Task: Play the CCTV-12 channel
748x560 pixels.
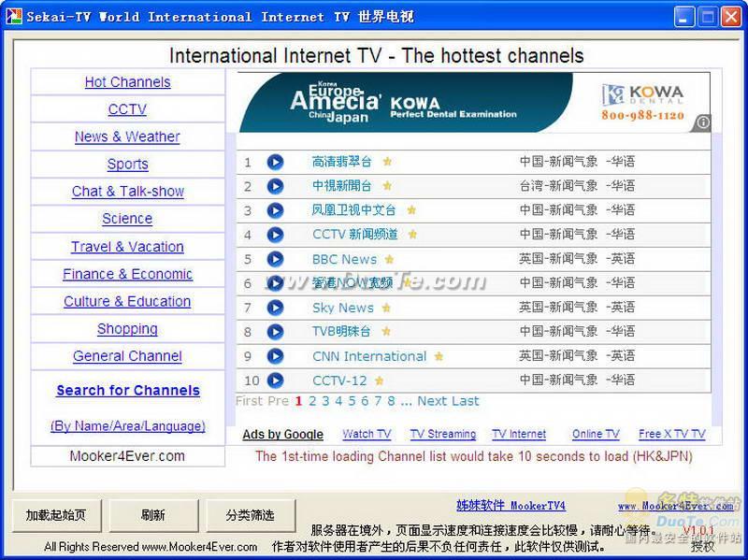Action: 275,381
